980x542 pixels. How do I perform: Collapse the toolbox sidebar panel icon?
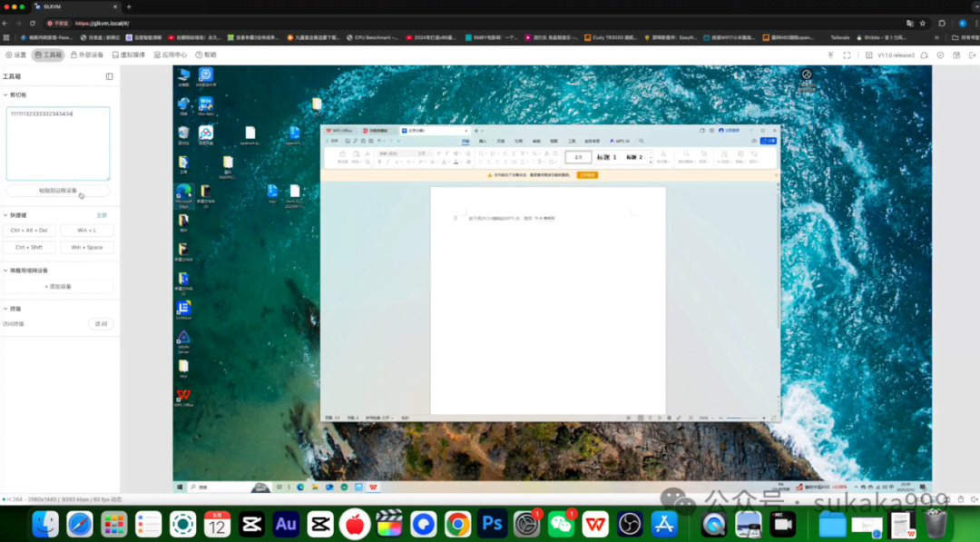110,76
